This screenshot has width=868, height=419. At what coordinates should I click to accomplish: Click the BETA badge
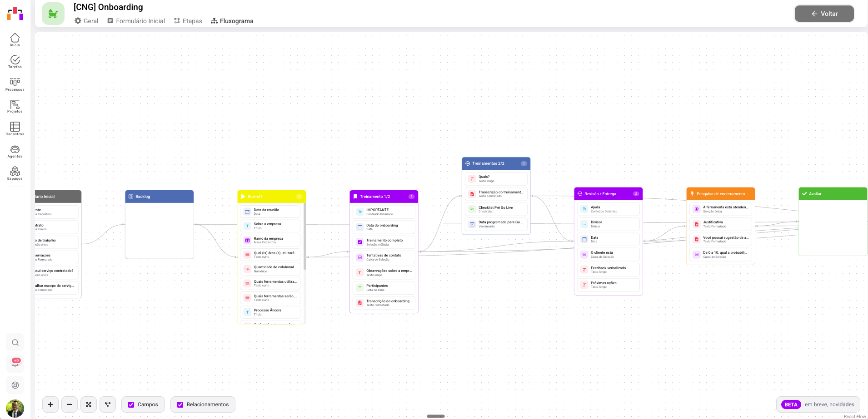click(791, 404)
